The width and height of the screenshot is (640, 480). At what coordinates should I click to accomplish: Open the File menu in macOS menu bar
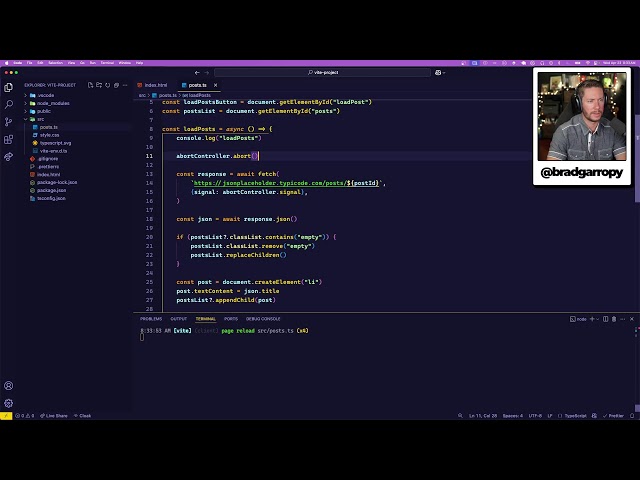point(29,63)
